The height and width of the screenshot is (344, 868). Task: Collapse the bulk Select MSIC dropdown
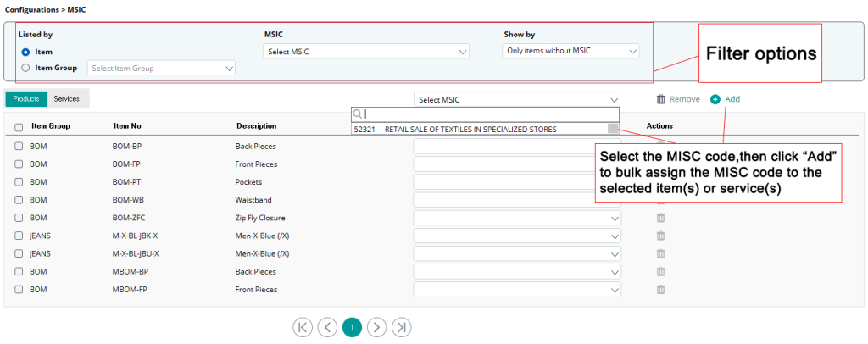[517, 99]
